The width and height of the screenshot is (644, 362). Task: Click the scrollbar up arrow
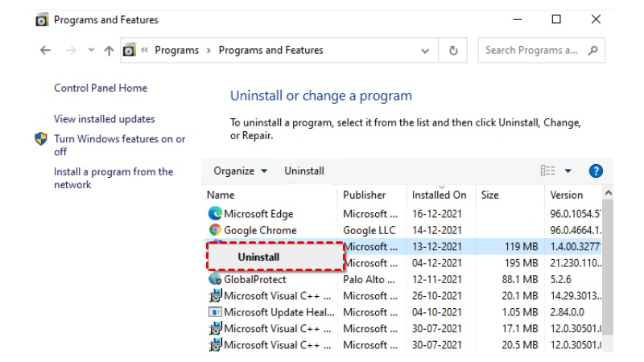click(609, 192)
